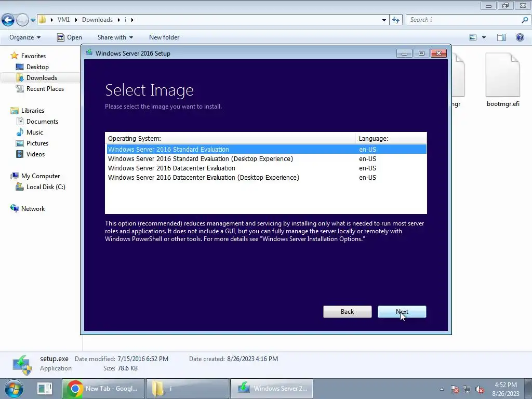Click Open in the Explorer toolbar
Screen dimensions: 532x399
(x=70, y=37)
